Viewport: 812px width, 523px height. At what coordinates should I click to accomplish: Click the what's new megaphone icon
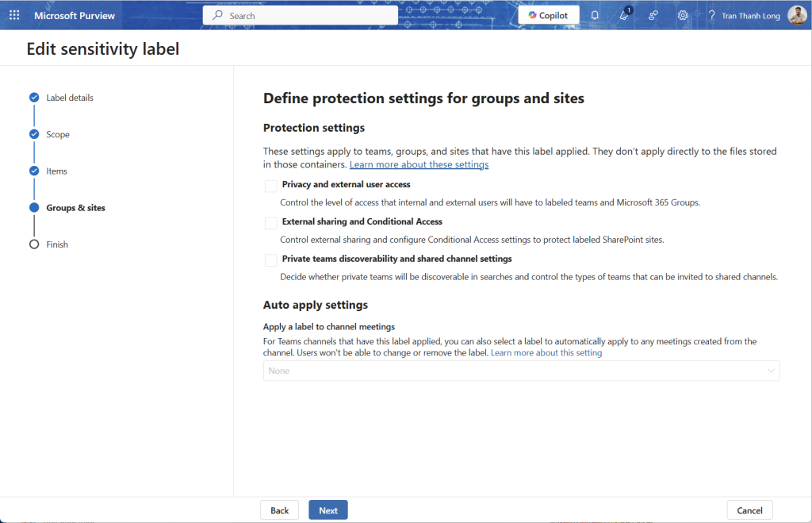624,15
